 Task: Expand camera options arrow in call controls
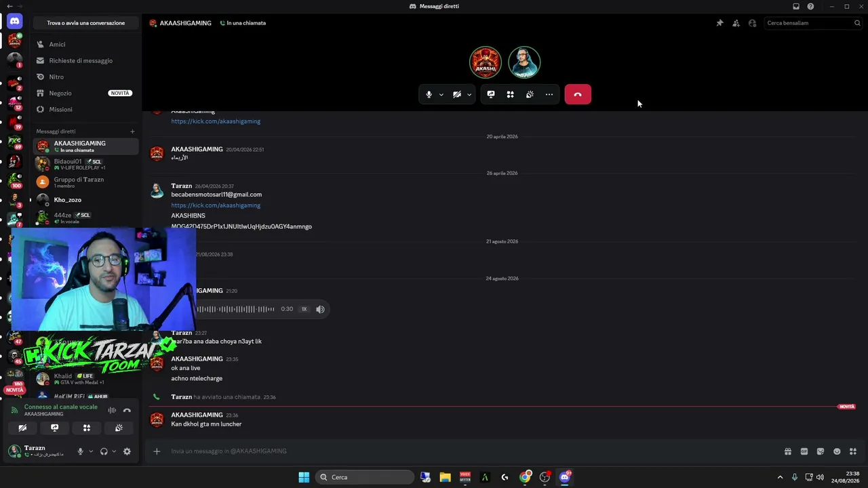pyautogui.click(x=469, y=94)
